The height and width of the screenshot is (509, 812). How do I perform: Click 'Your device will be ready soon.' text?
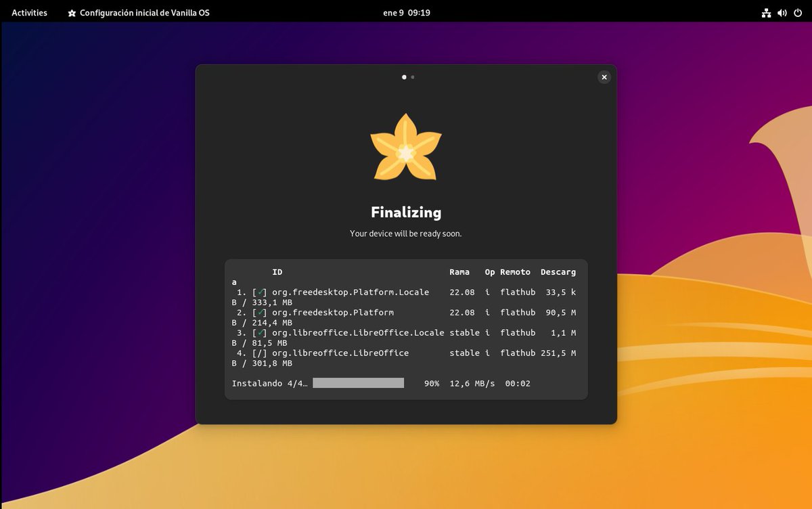[x=406, y=234]
